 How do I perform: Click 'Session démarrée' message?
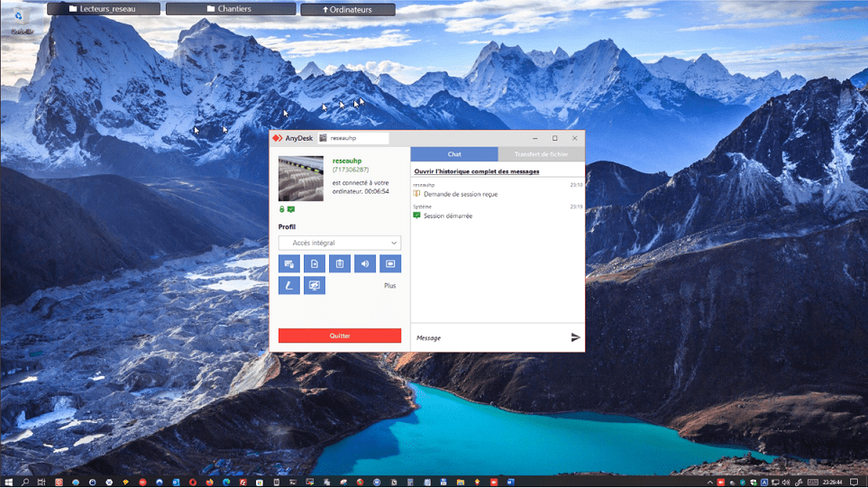pos(448,216)
